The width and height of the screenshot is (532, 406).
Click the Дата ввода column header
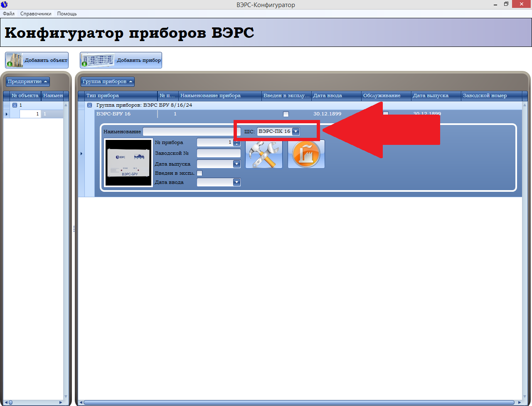[x=336, y=95]
